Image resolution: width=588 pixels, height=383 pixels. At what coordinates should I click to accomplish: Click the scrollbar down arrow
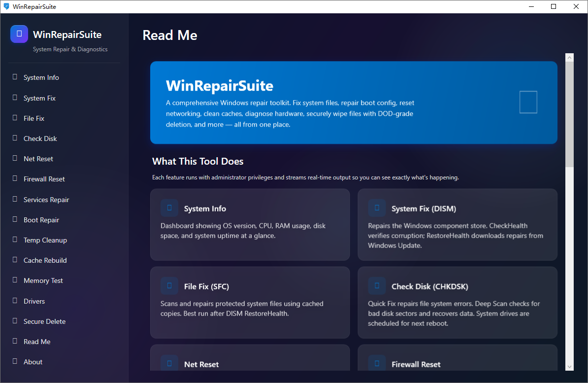click(570, 367)
